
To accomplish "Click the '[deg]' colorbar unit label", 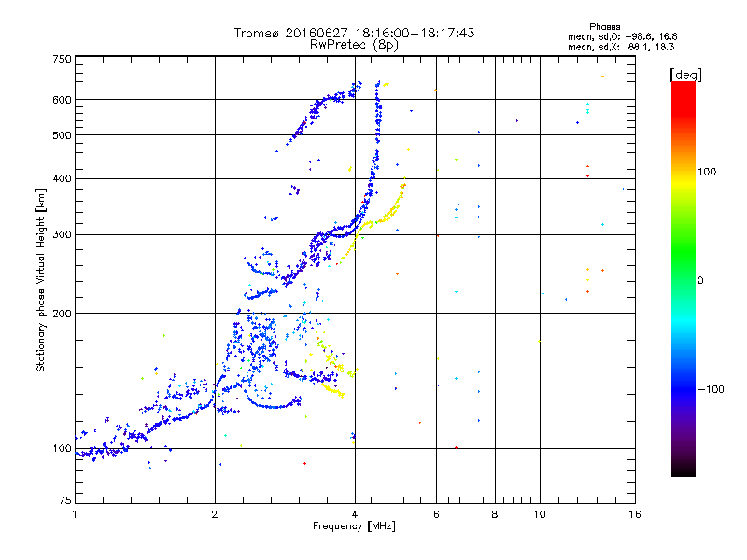I will pyautogui.click(x=685, y=75).
